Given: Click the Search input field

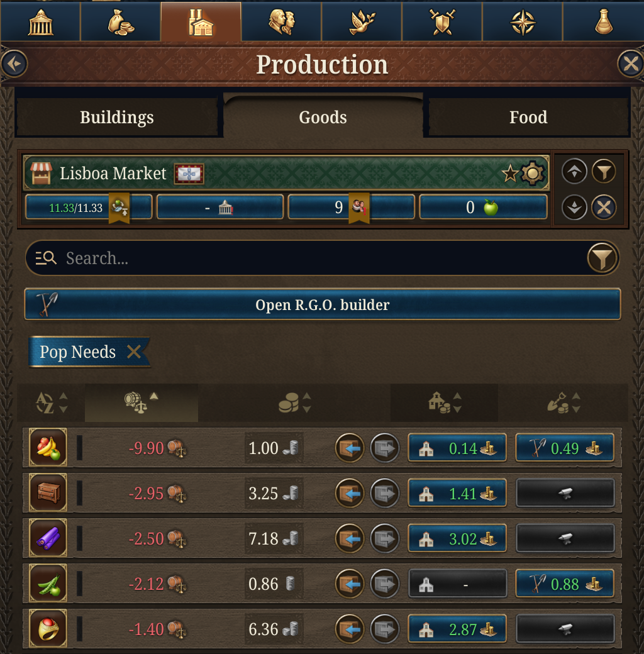Looking at the screenshot, I should (x=252, y=258).
